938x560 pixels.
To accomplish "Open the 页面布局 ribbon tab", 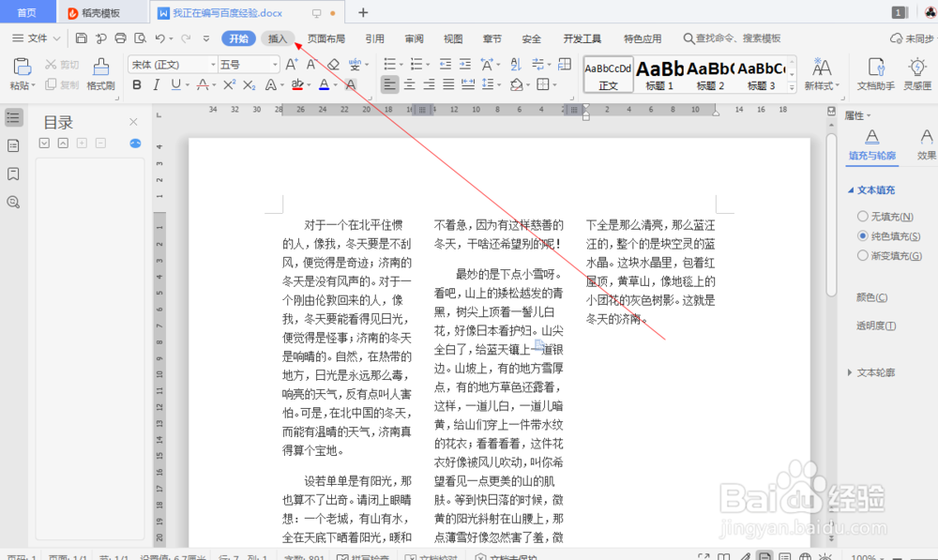I will [x=325, y=38].
